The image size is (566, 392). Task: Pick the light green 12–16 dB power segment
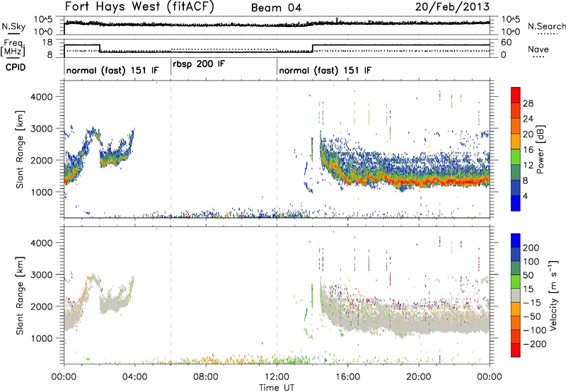coord(516,157)
